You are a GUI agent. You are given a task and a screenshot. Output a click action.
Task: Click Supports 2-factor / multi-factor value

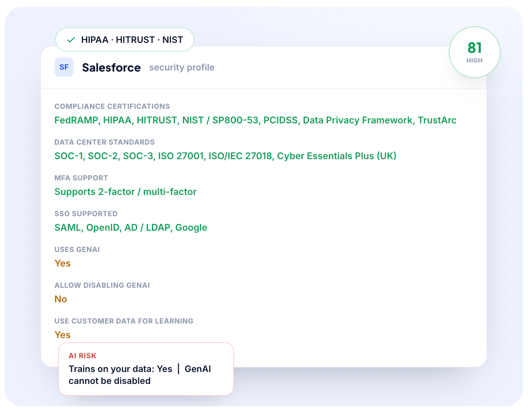coord(126,192)
